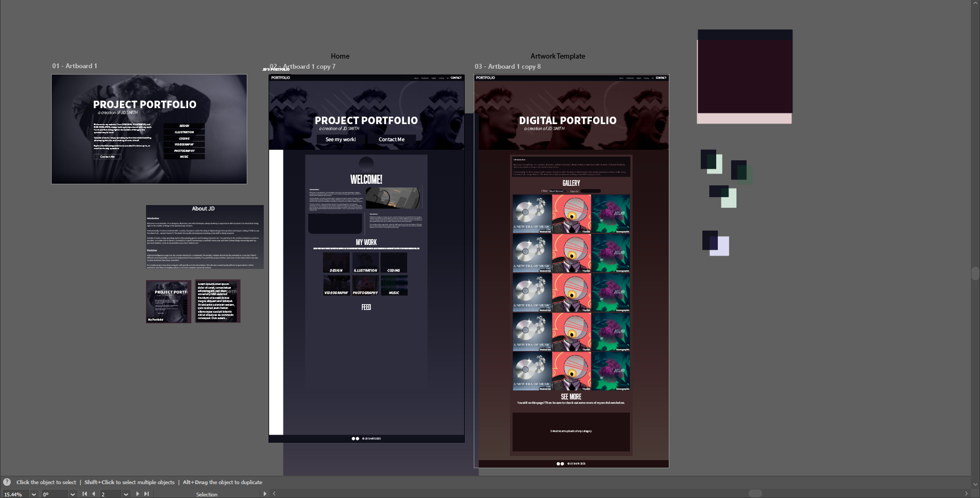Click the horizontal scrollbar right arrow
Screen dimensions: 980x498
[x=966, y=494]
